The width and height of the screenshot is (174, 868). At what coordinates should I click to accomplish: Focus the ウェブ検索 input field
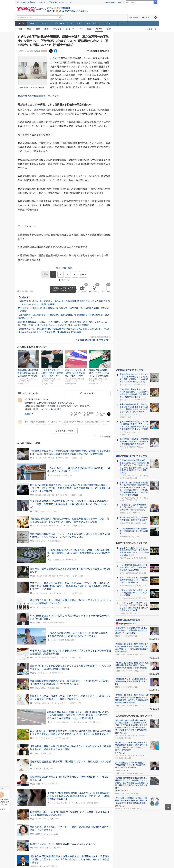pos(139,2)
